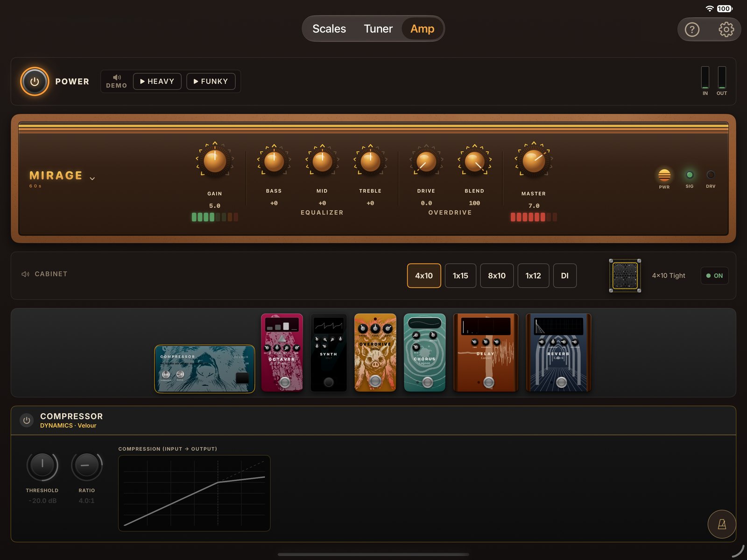Image resolution: width=747 pixels, height=560 pixels.
Task: Click the compressor Ratio knob
Action: 87,465
